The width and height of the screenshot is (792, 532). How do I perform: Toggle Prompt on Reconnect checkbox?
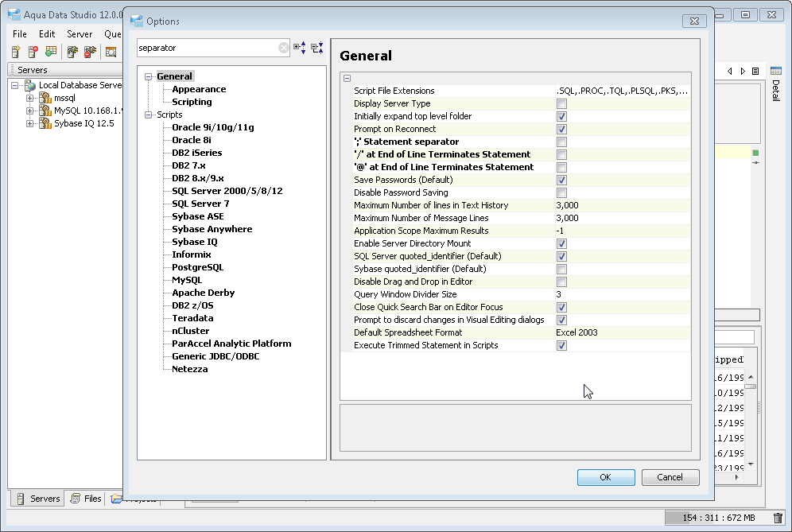[561, 129]
